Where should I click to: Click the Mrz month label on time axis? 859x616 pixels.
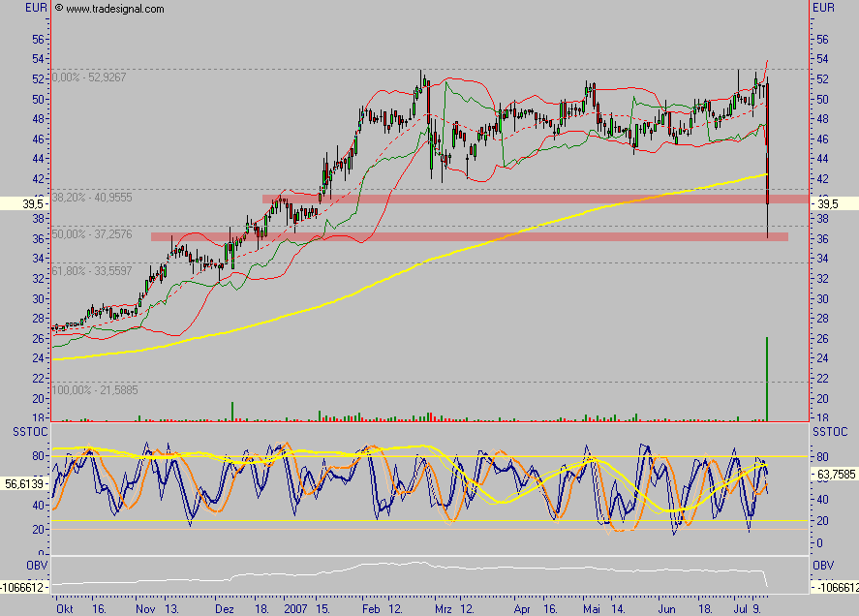(x=444, y=609)
